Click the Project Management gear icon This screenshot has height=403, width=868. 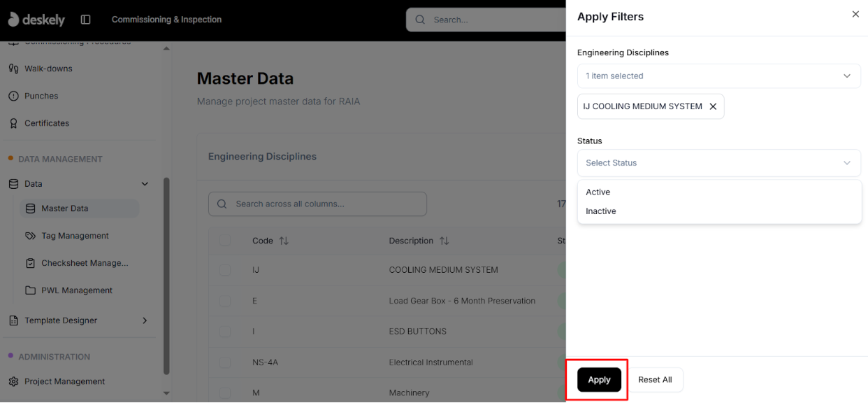pyautogui.click(x=15, y=381)
